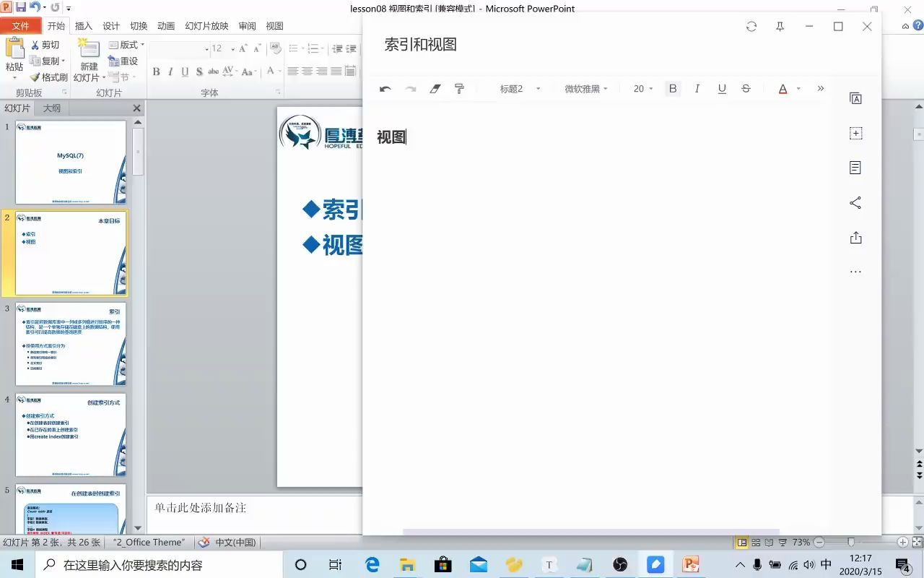Save the presentation from the quick access toolbar
This screenshot has height=578, width=924.
(x=20, y=7)
